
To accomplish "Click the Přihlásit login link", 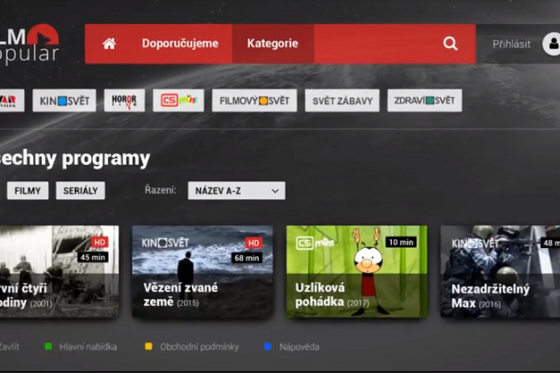I will [511, 44].
